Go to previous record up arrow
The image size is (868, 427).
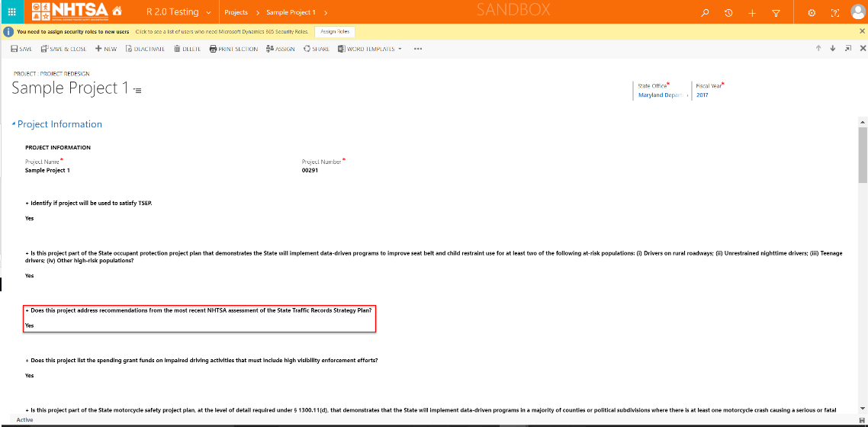point(818,48)
